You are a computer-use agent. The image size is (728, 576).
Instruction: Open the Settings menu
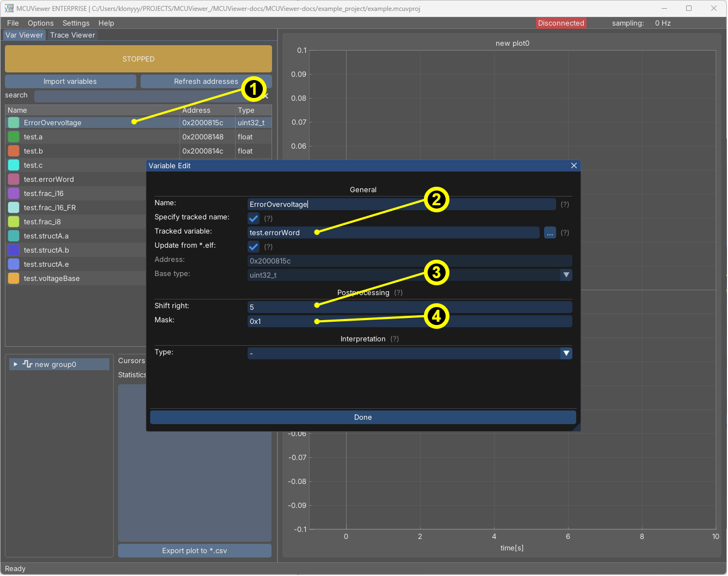76,23
